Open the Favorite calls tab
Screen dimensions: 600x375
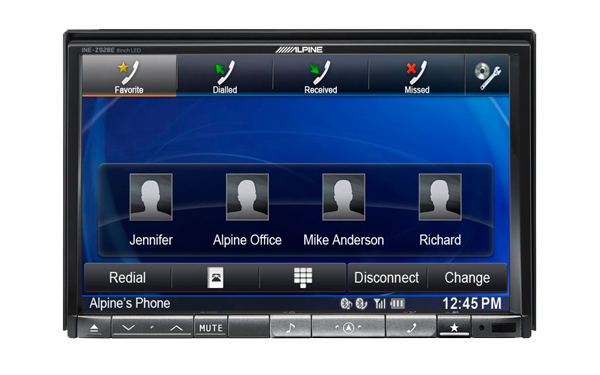(129, 75)
